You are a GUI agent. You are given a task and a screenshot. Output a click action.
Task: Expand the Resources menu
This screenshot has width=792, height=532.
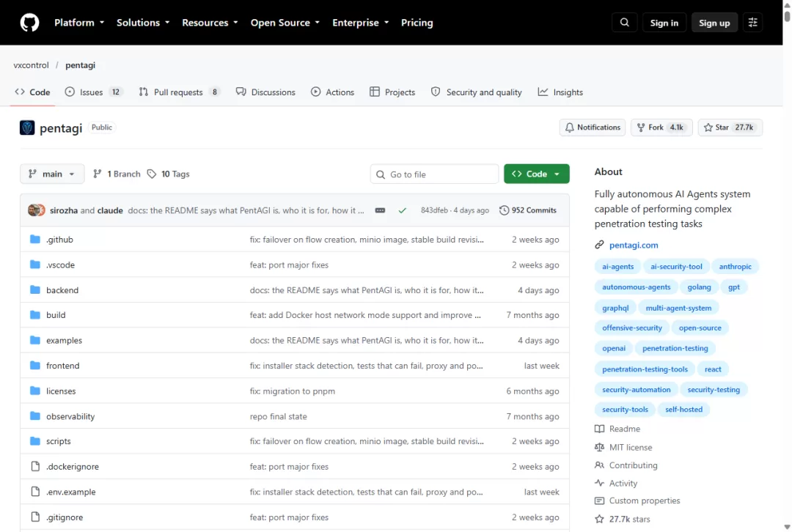tap(210, 23)
